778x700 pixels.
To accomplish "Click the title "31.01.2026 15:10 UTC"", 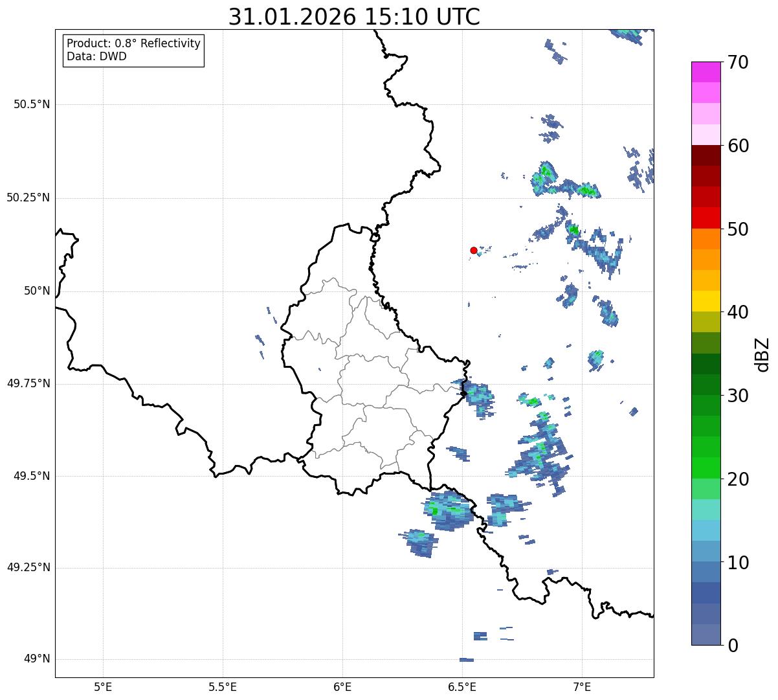I will pos(354,17).
